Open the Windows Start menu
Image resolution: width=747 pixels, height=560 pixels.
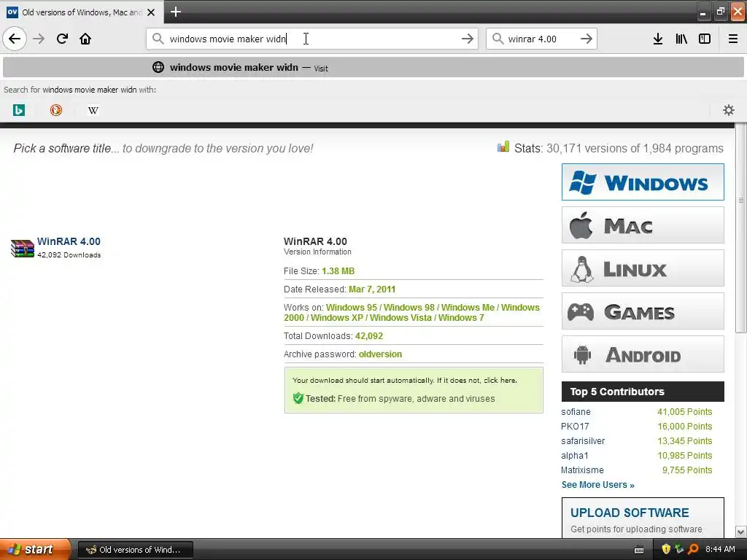(34, 549)
